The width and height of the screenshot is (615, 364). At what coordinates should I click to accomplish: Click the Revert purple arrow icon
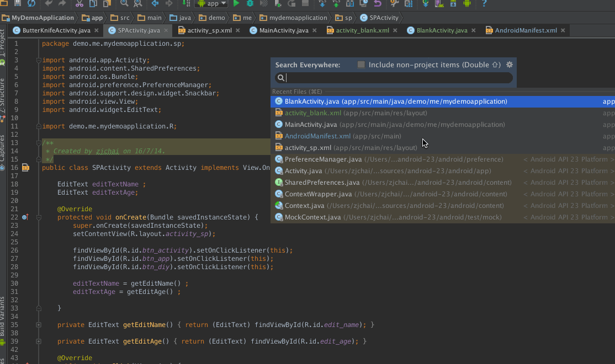click(377, 3)
